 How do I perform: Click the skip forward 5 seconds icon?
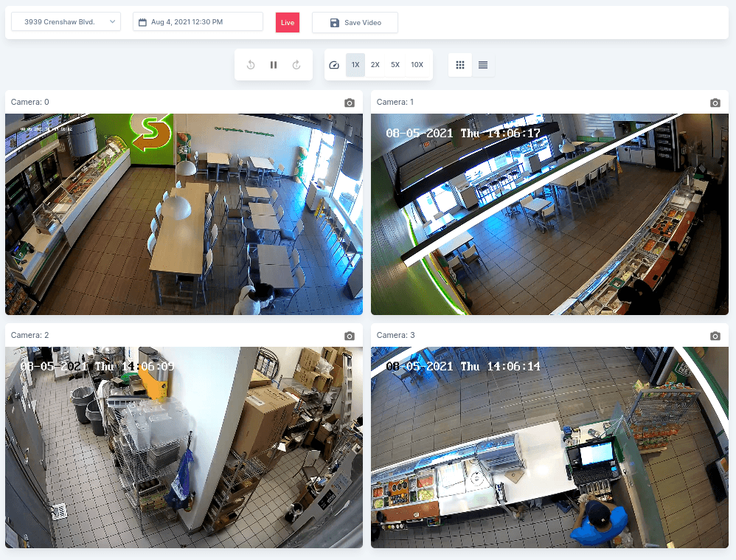[x=296, y=65]
